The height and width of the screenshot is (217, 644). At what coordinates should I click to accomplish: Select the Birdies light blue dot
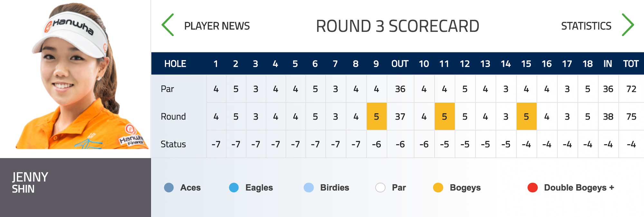click(x=308, y=187)
